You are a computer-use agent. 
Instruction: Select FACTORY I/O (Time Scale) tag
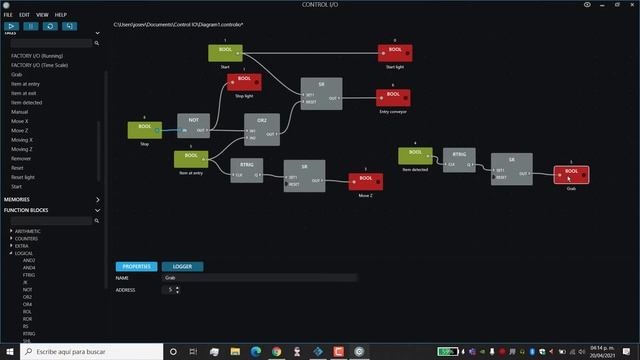click(x=40, y=65)
